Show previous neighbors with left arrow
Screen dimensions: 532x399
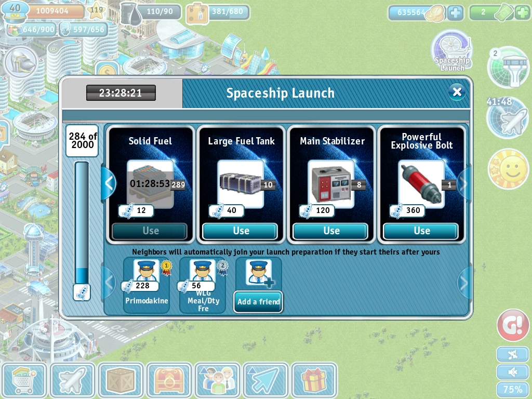tap(109, 282)
